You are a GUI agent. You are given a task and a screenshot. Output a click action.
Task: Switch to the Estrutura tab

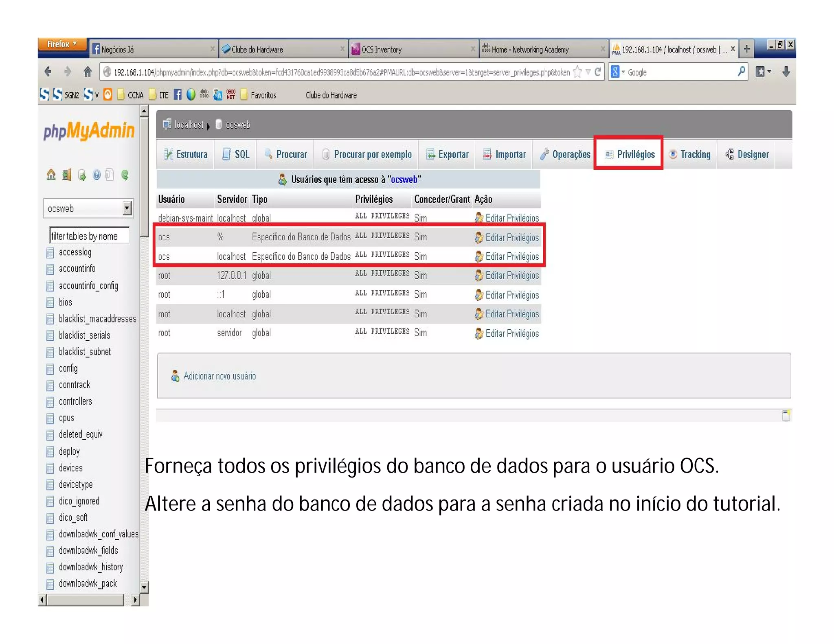[x=185, y=154]
